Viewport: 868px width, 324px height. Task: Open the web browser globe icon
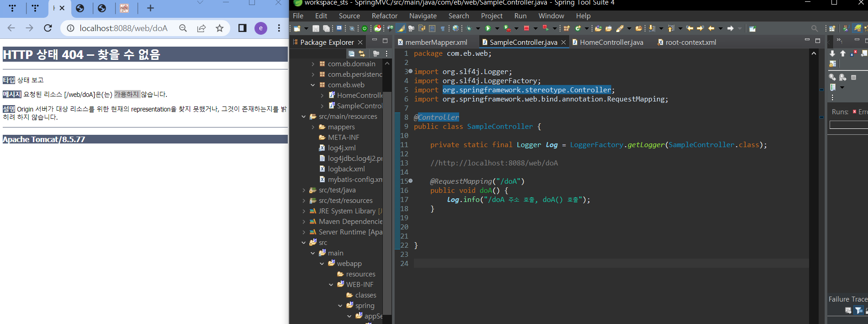pos(456,28)
